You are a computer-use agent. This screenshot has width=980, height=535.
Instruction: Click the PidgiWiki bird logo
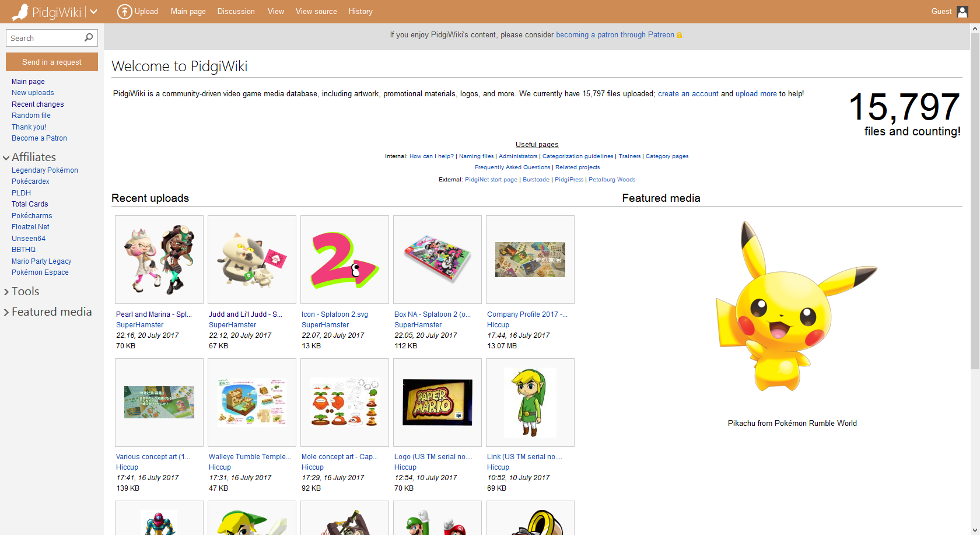[20, 12]
